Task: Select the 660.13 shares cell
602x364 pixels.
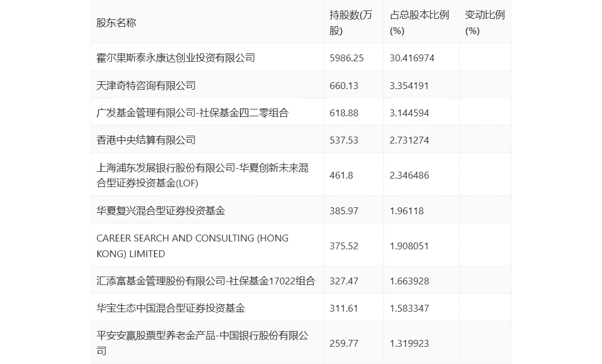Action: coord(344,85)
